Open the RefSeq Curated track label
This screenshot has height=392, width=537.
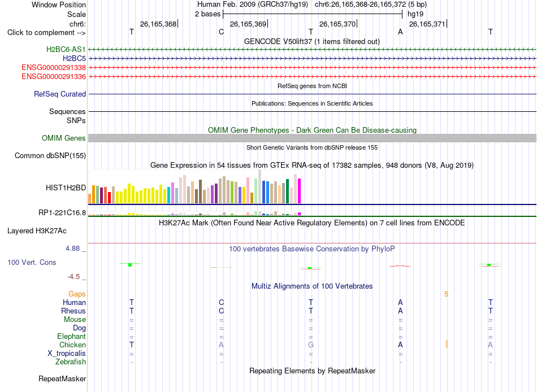click(59, 94)
